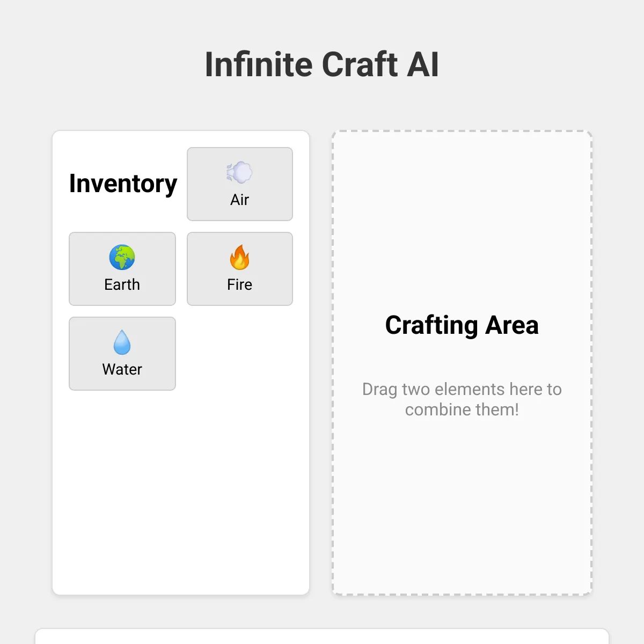Choose the Water element tile
Screen dimensions: 644x644
[122, 354]
